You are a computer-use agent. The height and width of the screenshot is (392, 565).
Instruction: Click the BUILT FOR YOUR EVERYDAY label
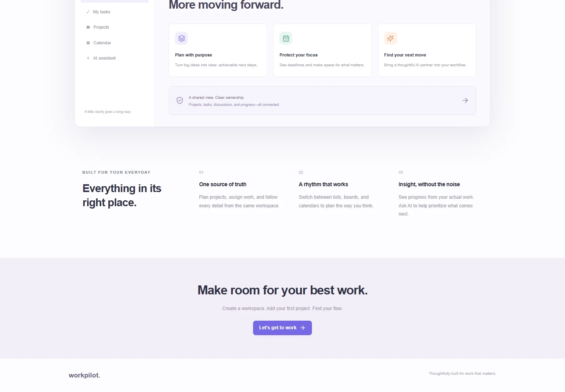pyautogui.click(x=117, y=172)
